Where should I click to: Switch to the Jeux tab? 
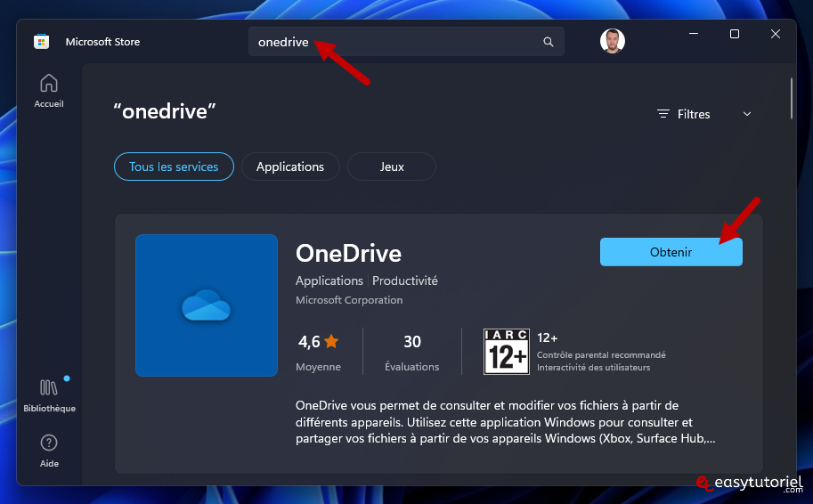392,167
